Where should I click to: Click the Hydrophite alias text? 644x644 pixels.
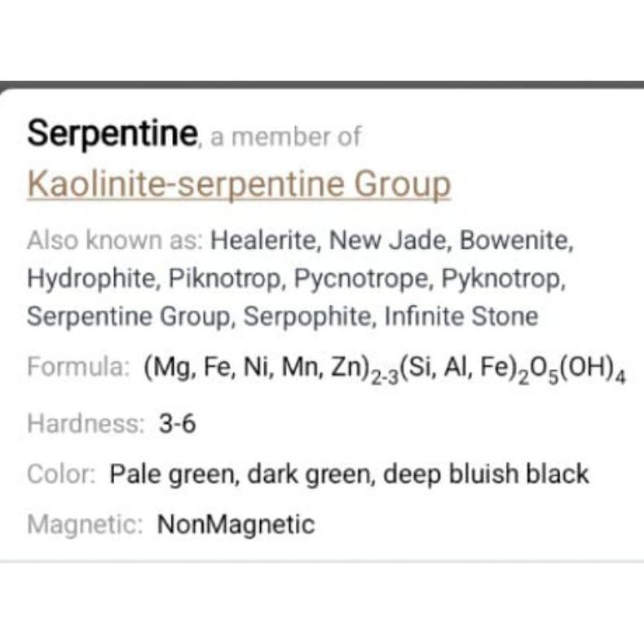(90, 279)
